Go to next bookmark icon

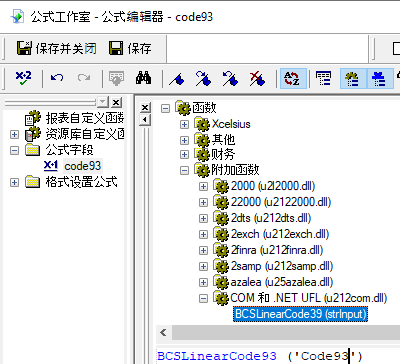coord(203,79)
